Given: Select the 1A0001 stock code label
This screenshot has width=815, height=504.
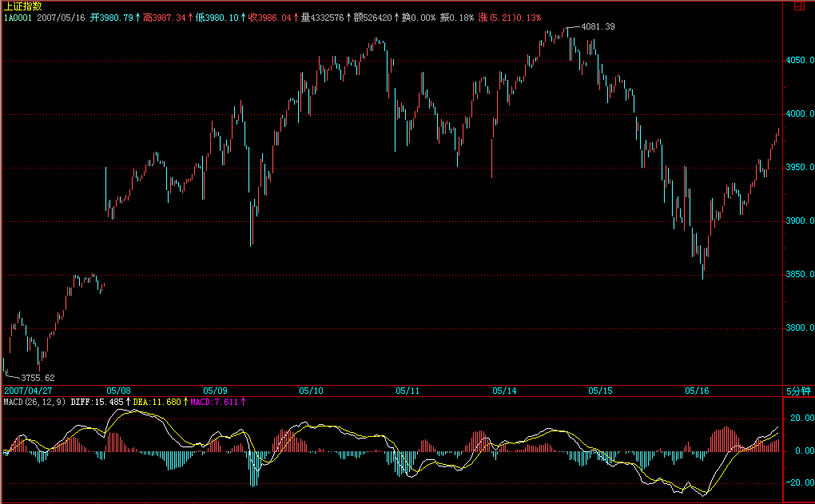Looking at the screenshot, I should (17, 16).
